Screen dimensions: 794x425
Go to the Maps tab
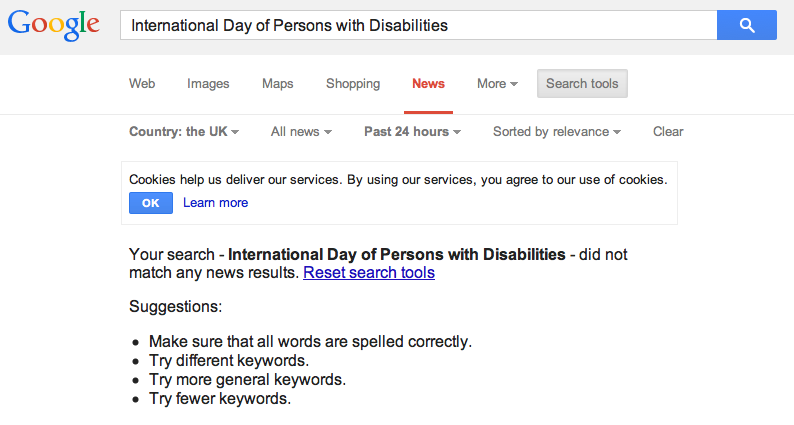[x=278, y=84]
